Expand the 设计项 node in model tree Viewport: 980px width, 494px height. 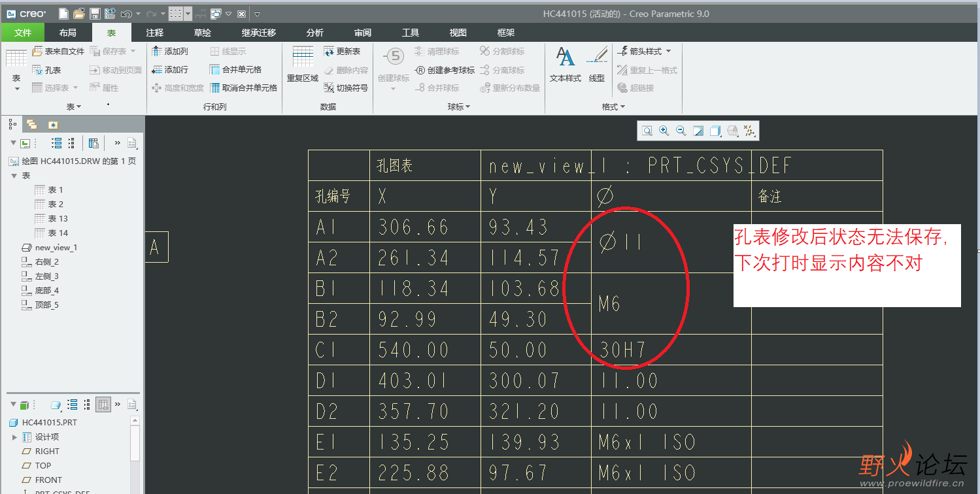(14, 437)
